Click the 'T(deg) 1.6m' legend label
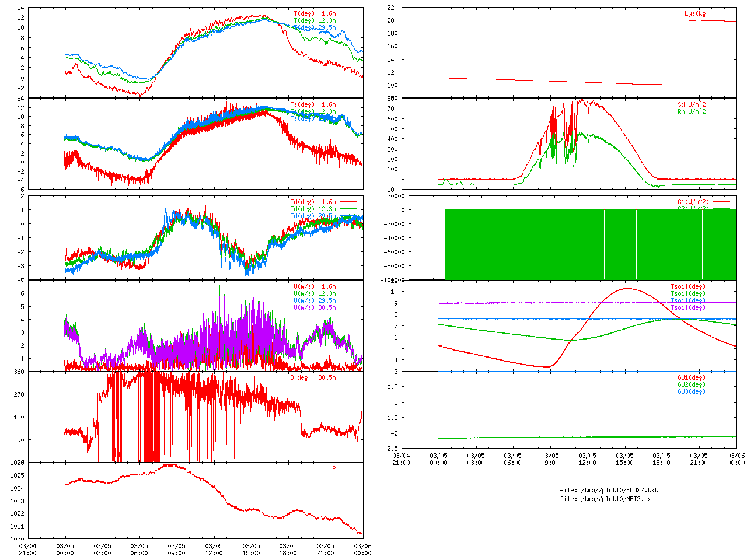The width and height of the screenshot is (747, 560). click(x=315, y=13)
